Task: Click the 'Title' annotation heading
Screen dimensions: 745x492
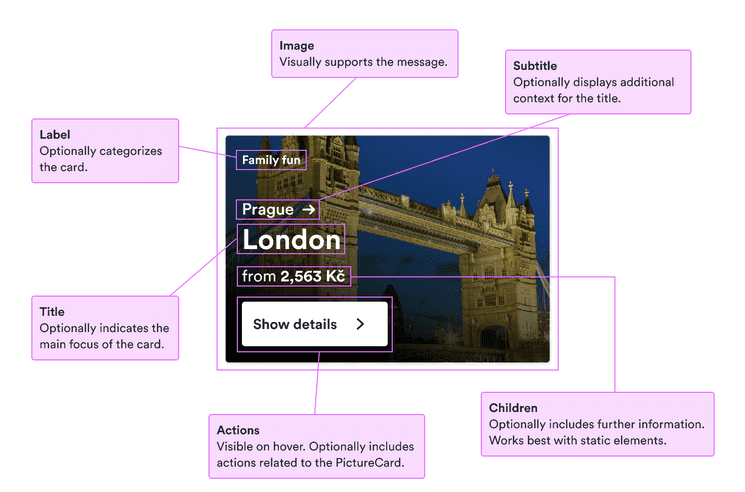Action: point(52,312)
